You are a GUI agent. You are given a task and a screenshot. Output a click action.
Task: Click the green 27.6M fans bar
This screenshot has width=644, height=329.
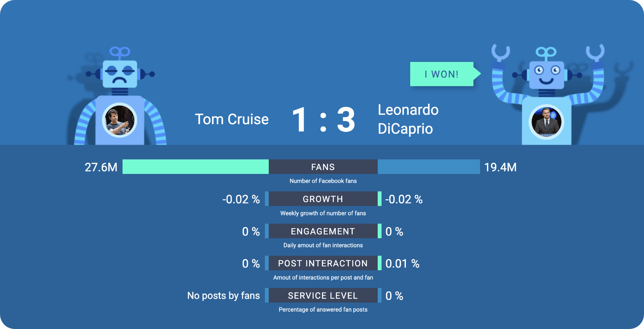click(195, 167)
